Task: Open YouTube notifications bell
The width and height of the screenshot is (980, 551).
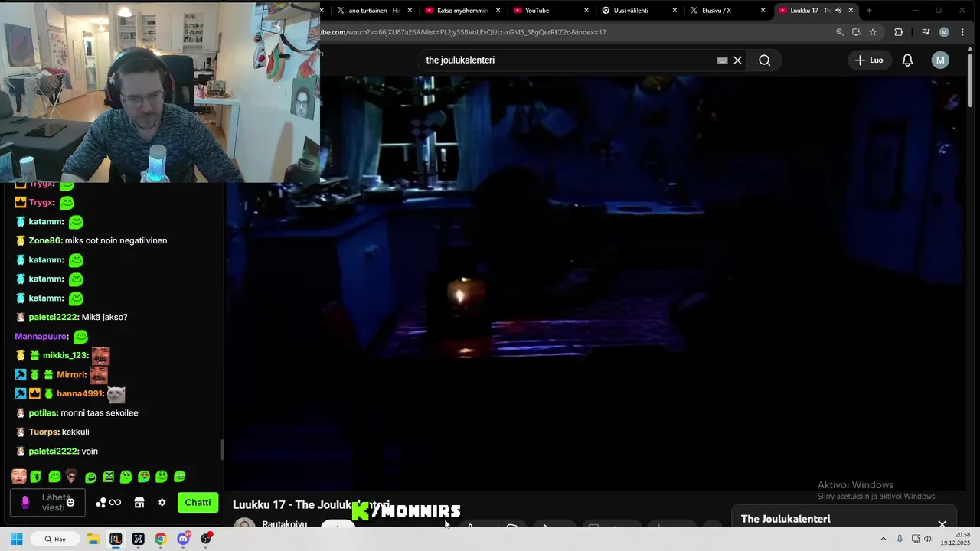Action: click(907, 60)
